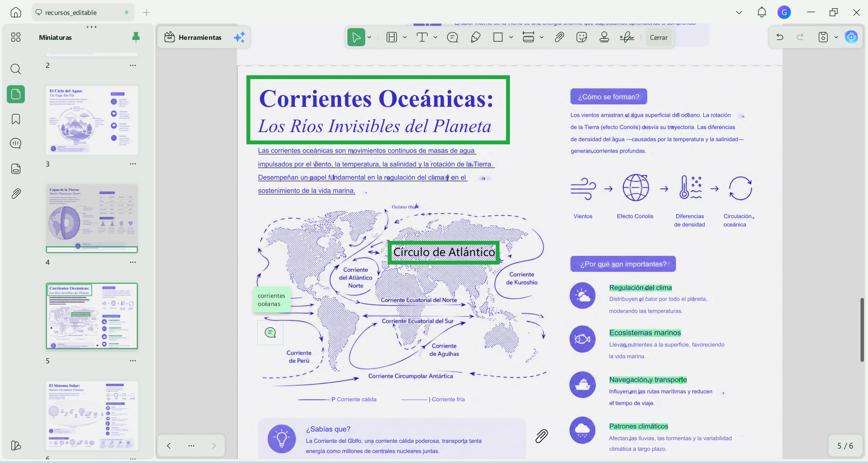Viewport: 868px width, 463px height.
Task: Open page 3 thumbnail options menu
Action: click(133, 164)
